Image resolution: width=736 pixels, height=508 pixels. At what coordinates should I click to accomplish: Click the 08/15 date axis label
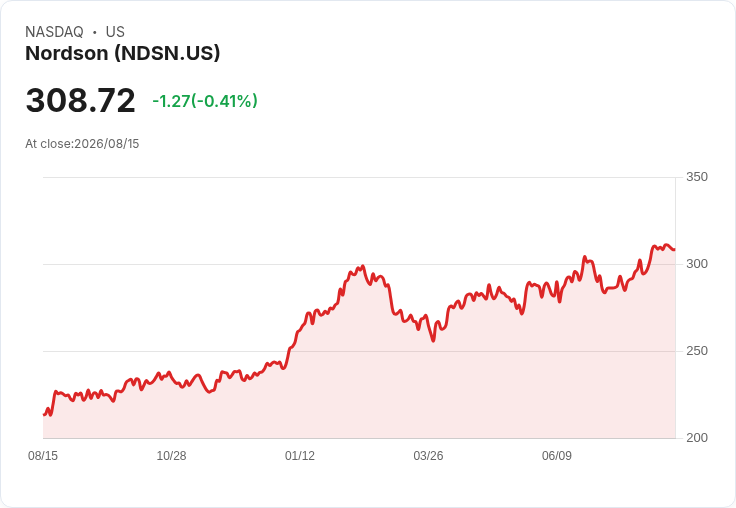point(43,456)
